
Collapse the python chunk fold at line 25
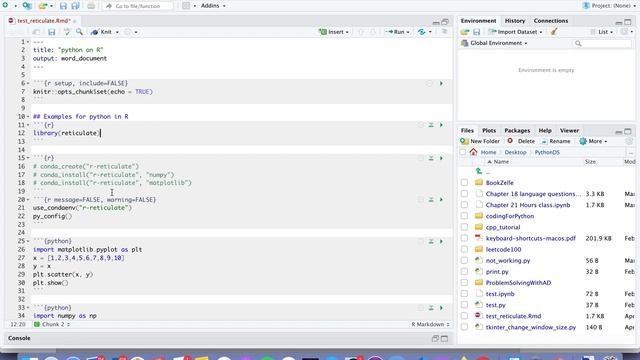pyautogui.click(x=28, y=241)
